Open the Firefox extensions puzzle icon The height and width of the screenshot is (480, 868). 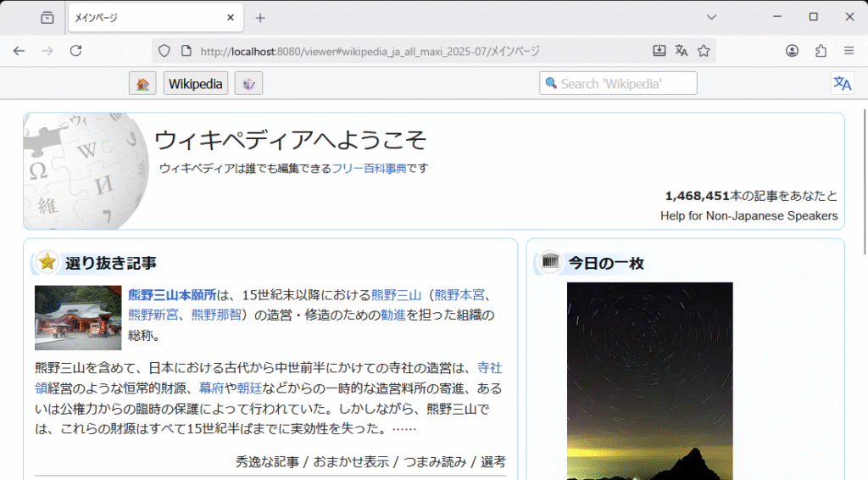821,51
